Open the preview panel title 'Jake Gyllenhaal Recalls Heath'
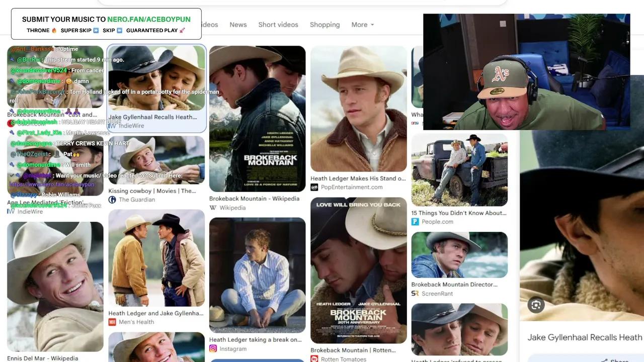 pos(585,337)
